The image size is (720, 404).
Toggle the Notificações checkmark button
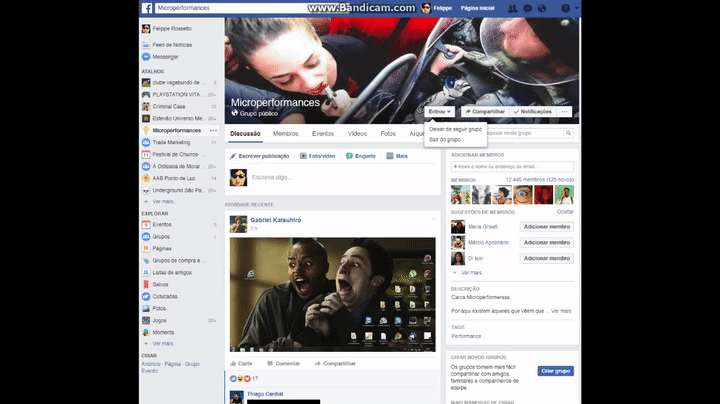pyautogui.click(x=533, y=112)
